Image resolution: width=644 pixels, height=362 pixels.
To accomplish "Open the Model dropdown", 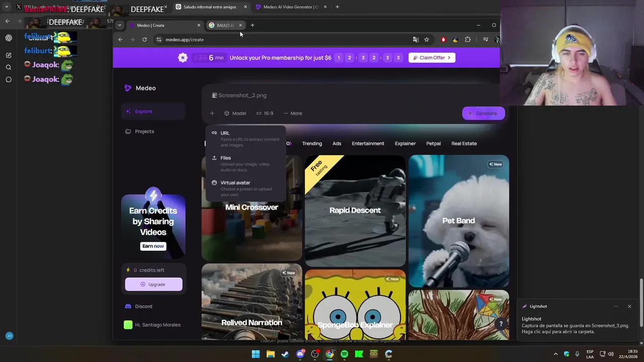I will point(235,113).
